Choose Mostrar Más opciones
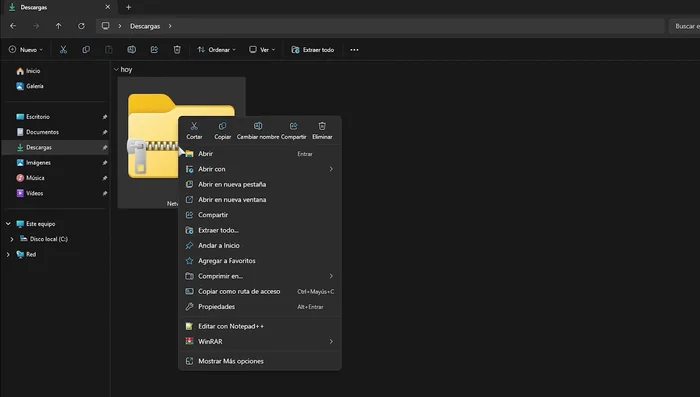 (260, 361)
